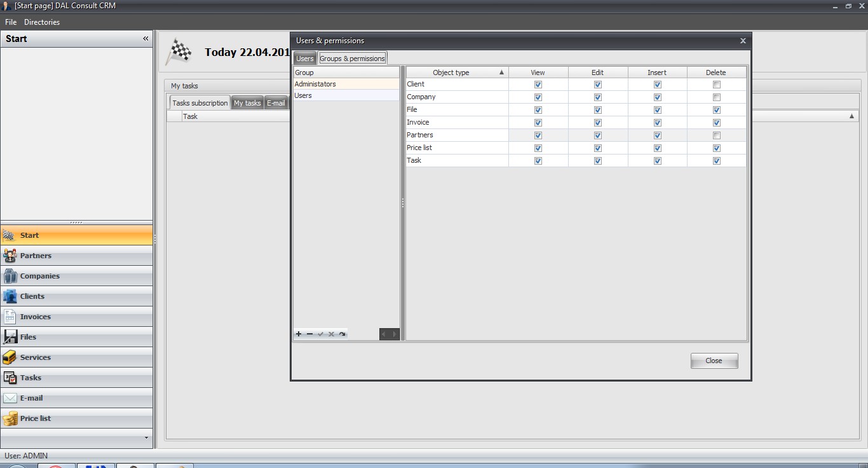Click the User: ADMIN status bar text

click(x=26, y=456)
